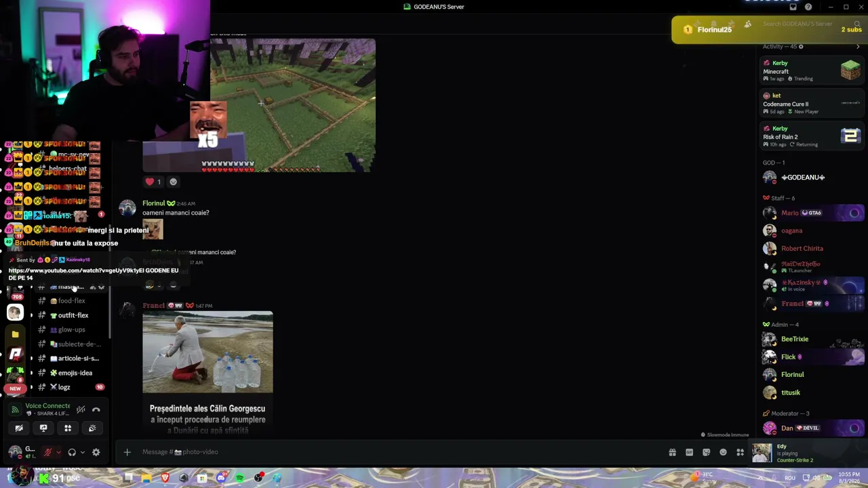Select member Dan in Moderator list

tap(812, 428)
